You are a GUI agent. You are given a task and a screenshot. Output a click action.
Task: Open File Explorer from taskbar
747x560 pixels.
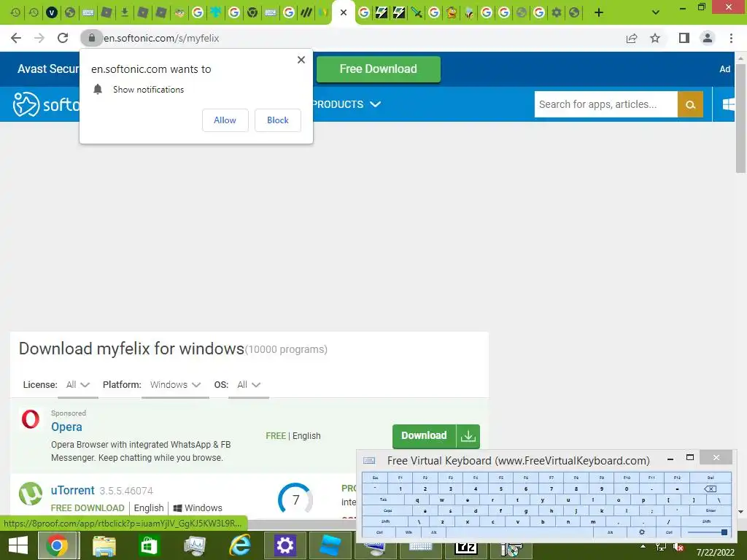click(x=104, y=545)
